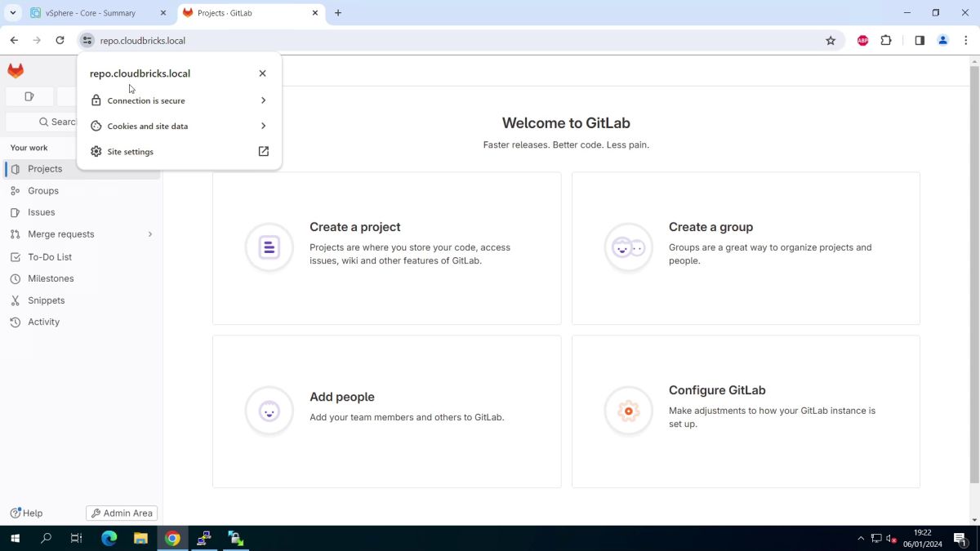This screenshot has height=551, width=980.
Task: Open the Adblock Plus extension
Action: (x=862, y=40)
